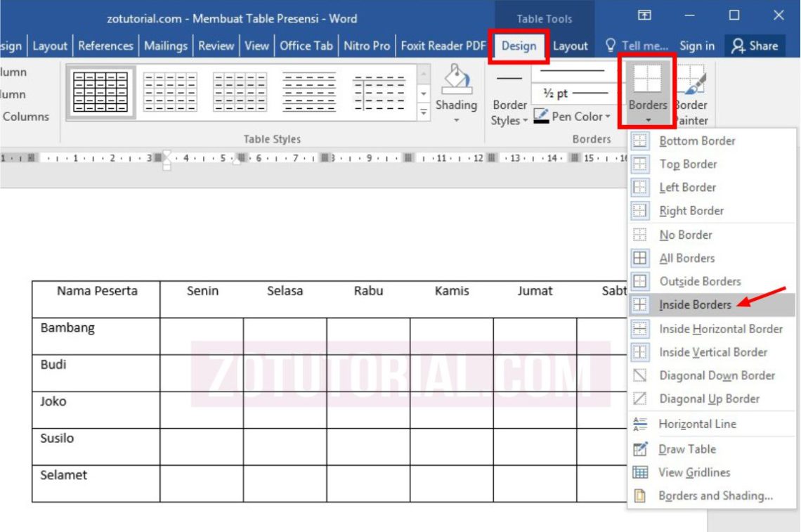Open the Borders split-button dropdown arrow
801x532 pixels.
[648, 120]
